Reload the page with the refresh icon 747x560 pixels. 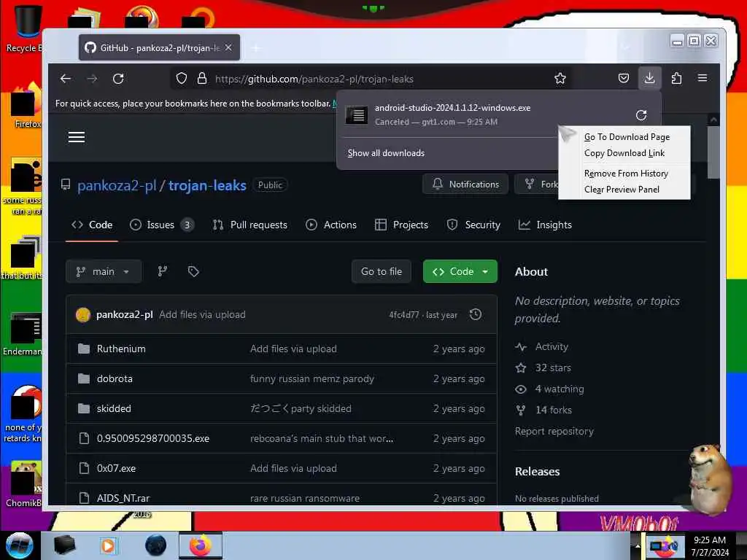pyautogui.click(x=118, y=79)
